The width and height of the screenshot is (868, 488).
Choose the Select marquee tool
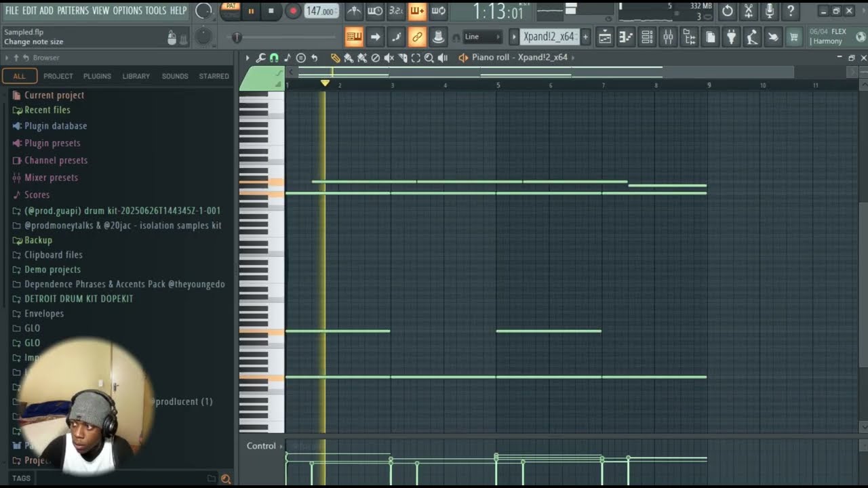click(x=416, y=58)
